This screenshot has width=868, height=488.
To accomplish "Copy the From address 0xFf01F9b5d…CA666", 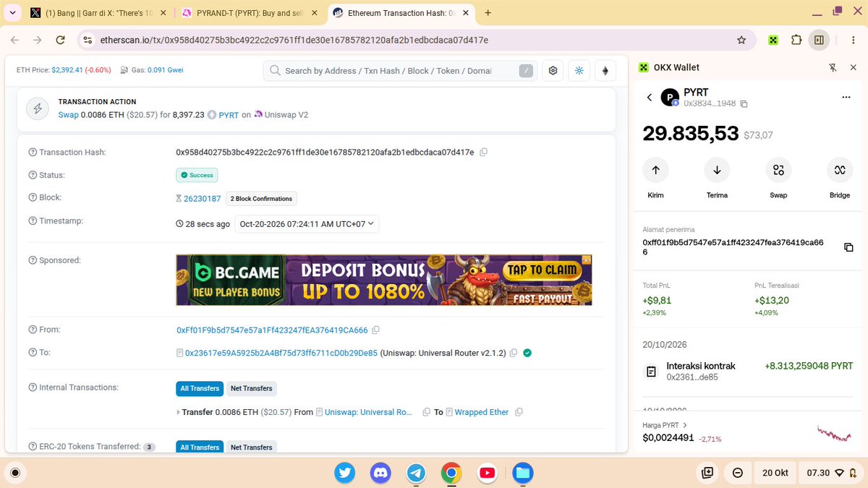I will click(376, 330).
